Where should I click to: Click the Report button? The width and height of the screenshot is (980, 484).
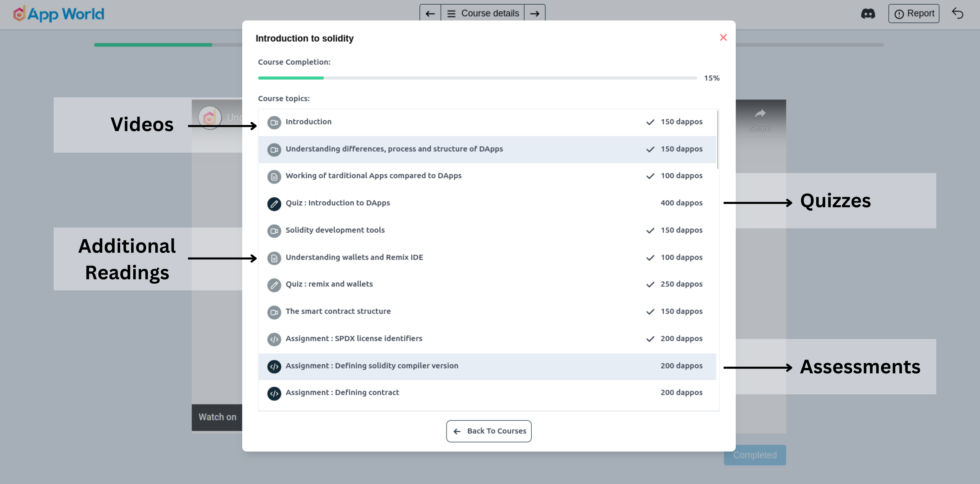point(914,14)
